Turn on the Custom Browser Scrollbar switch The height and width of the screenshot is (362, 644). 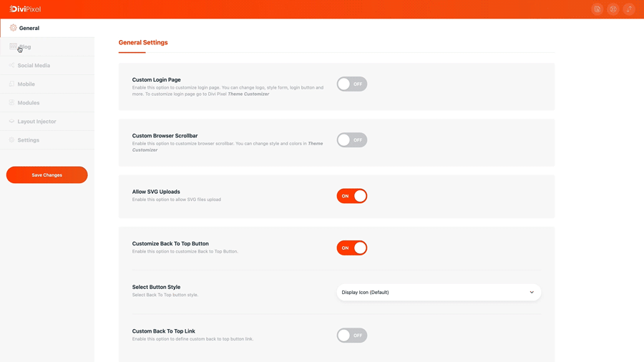352,140
